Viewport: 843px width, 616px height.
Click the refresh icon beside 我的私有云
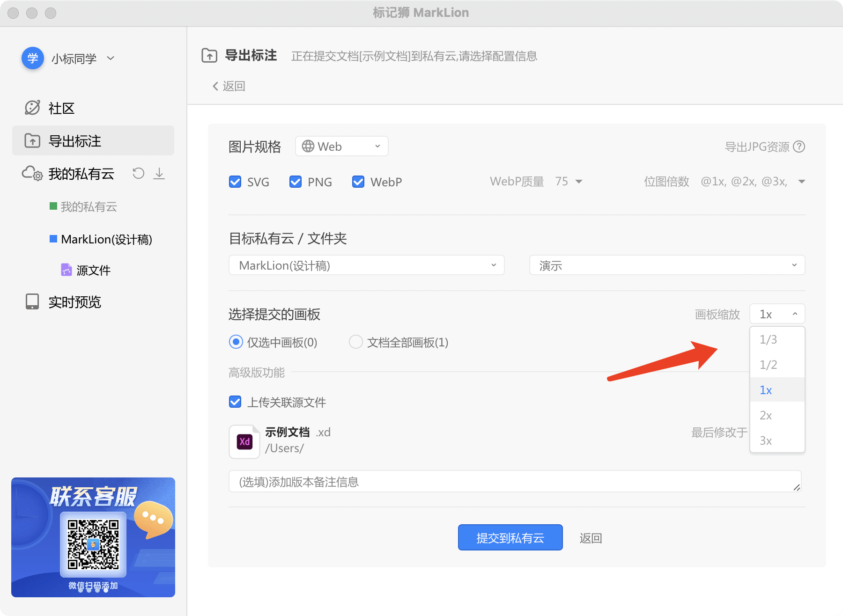click(x=138, y=174)
